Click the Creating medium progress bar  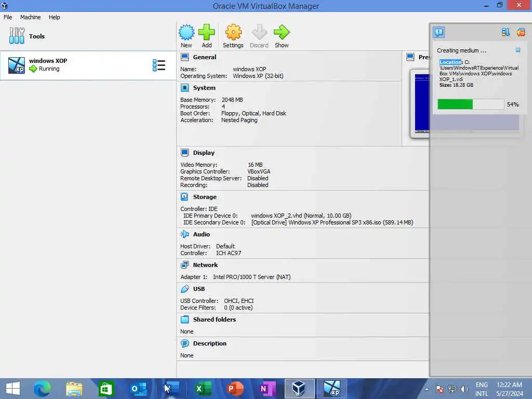[x=471, y=104]
